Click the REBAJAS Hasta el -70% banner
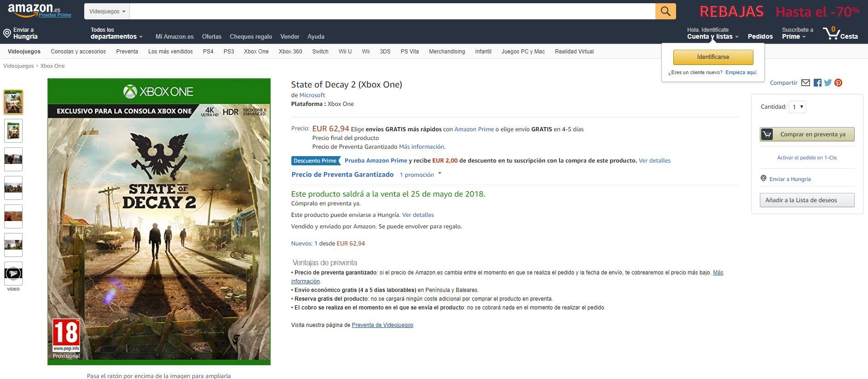 779,12
